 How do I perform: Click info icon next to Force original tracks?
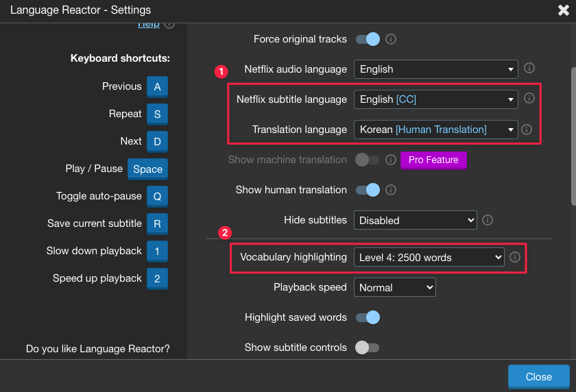tap(390, 39)
